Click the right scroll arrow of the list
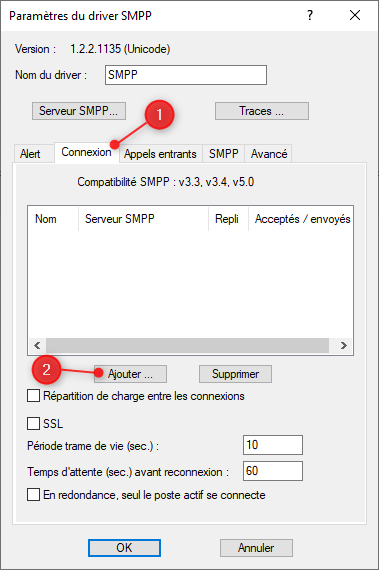 [x=343, y=345]
